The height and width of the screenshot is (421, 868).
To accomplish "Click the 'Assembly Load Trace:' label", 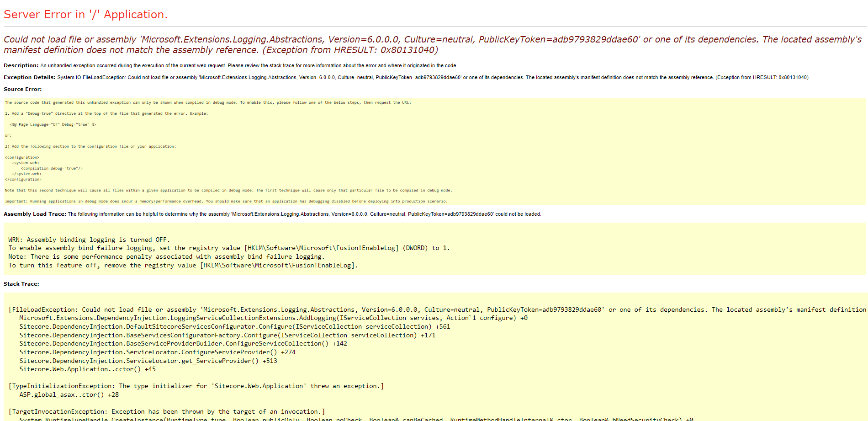I will (x=35, y=214).
